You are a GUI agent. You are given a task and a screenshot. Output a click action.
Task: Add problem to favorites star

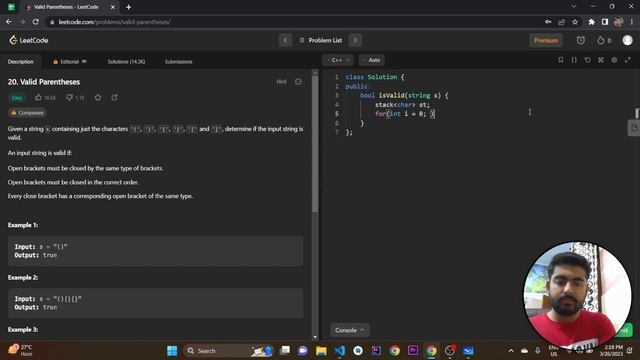click(98, 98)
